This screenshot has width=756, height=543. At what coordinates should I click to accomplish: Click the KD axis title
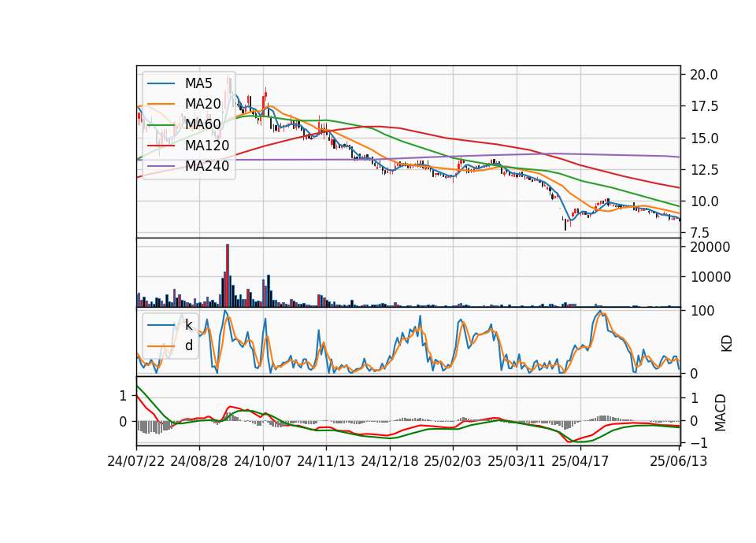(x=727, y=344)
